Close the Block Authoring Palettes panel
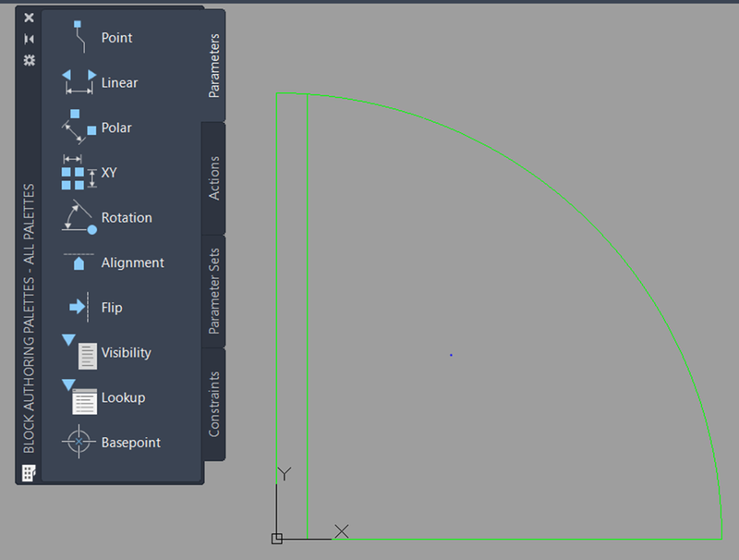The image size is (739, 560). (29, 18)
